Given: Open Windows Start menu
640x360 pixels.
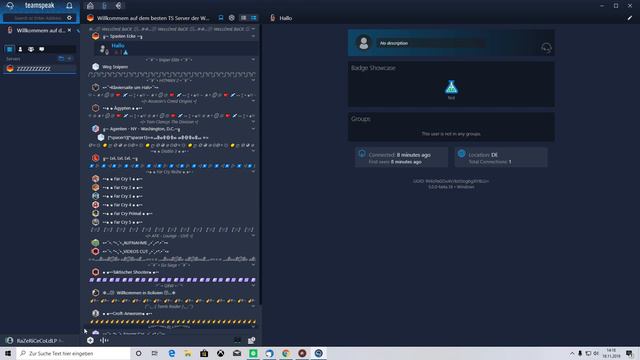Looking at the screenshot, I should [8, 353].
